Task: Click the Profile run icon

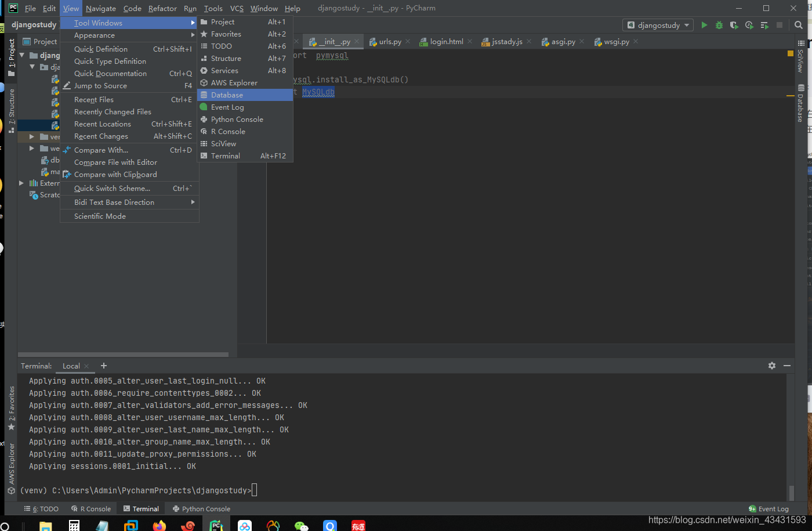Action: click(x=749, y=25)
